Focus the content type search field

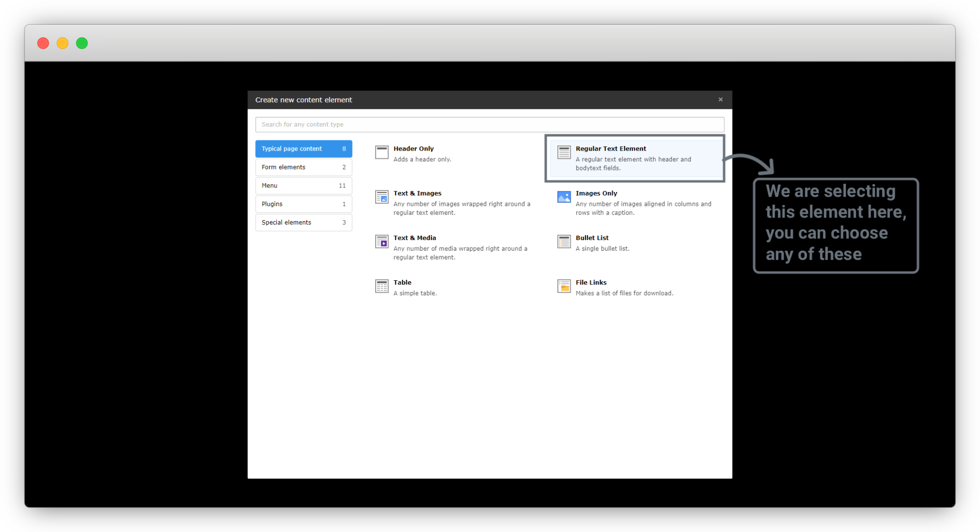click(489, 124)
